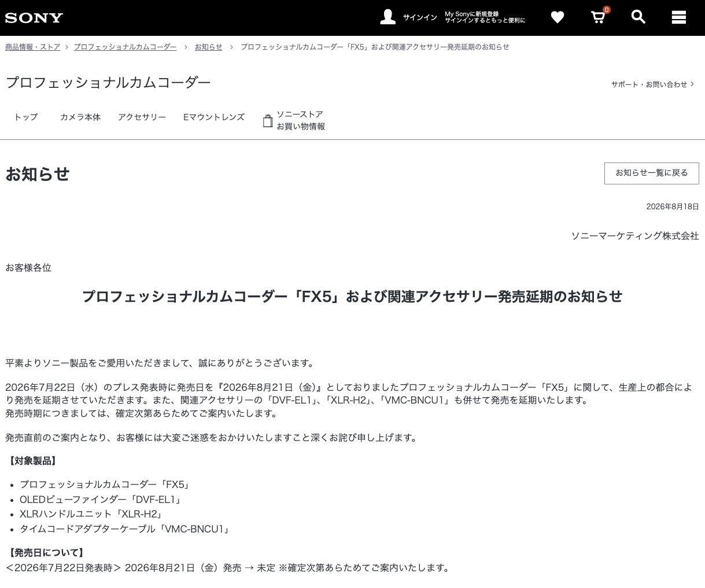
Task: Open サポート・お問い合わせ link
Action: coord(649,84)
